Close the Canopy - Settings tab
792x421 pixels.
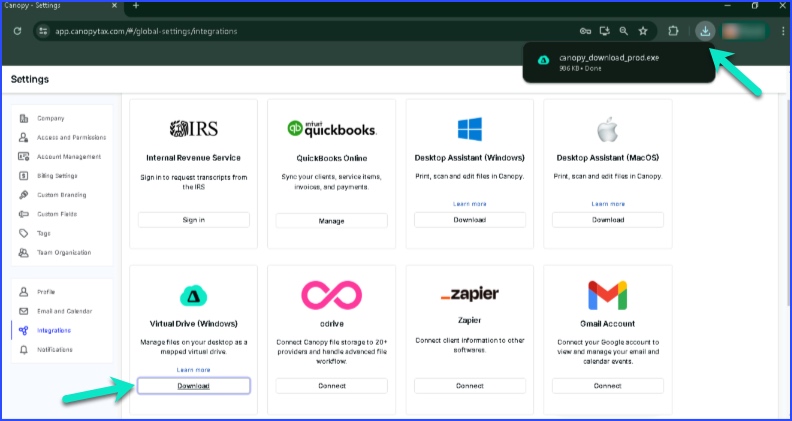[x=114, y=6]
